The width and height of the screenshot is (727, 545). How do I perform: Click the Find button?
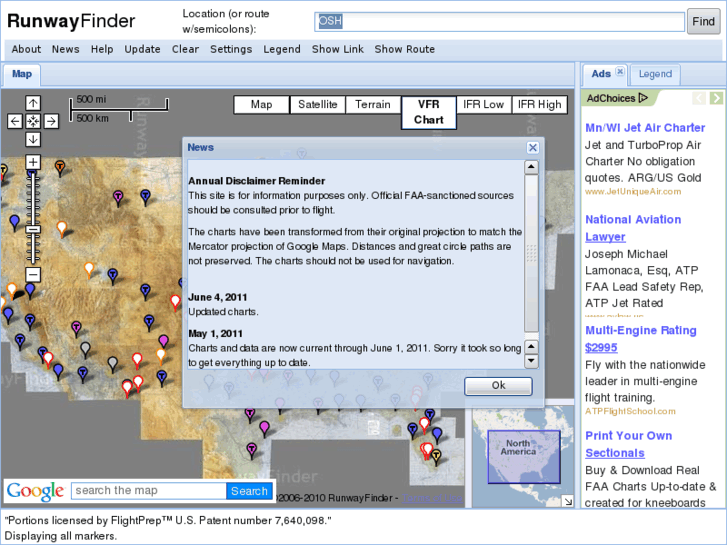(703, 21)
